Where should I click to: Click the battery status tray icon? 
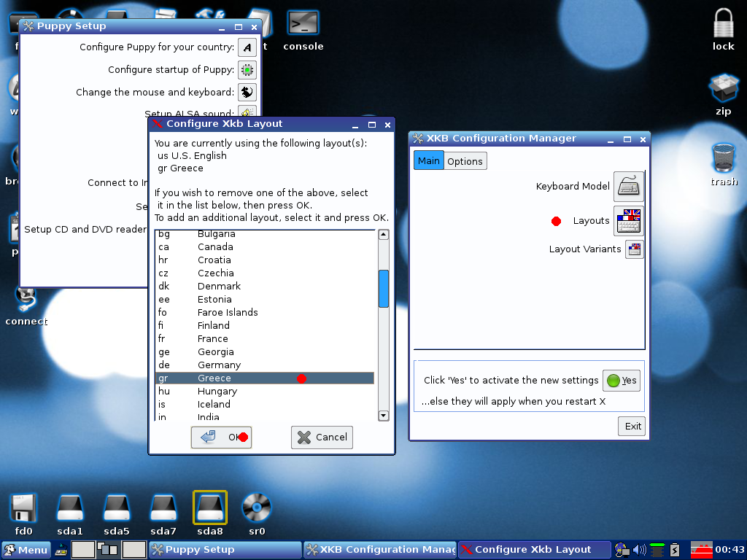click(x=675, y=550)
